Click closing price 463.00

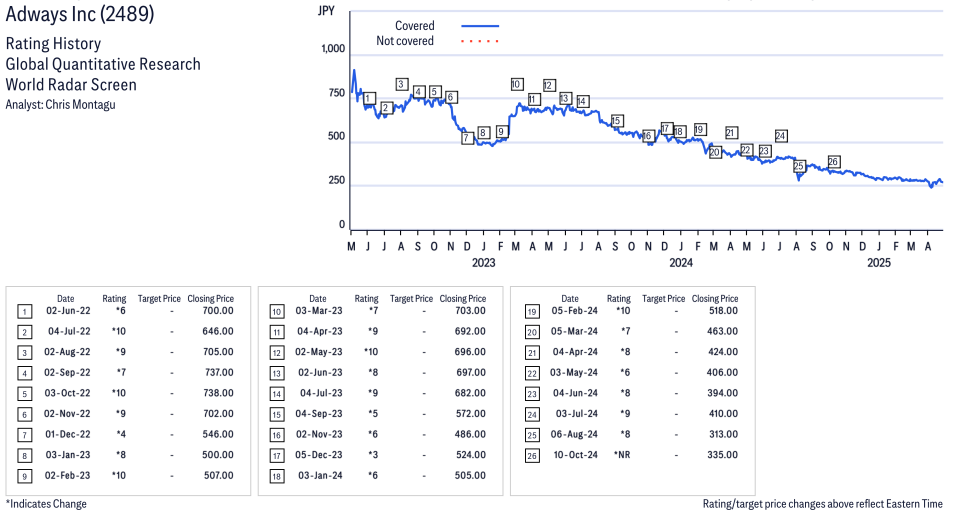click(722, 331)
